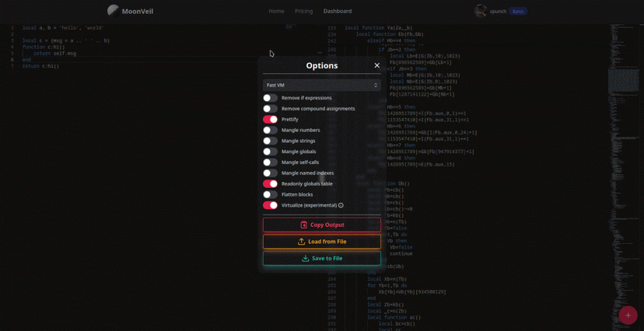Open the Fast VM dropdown

click(x=322, y=85)
